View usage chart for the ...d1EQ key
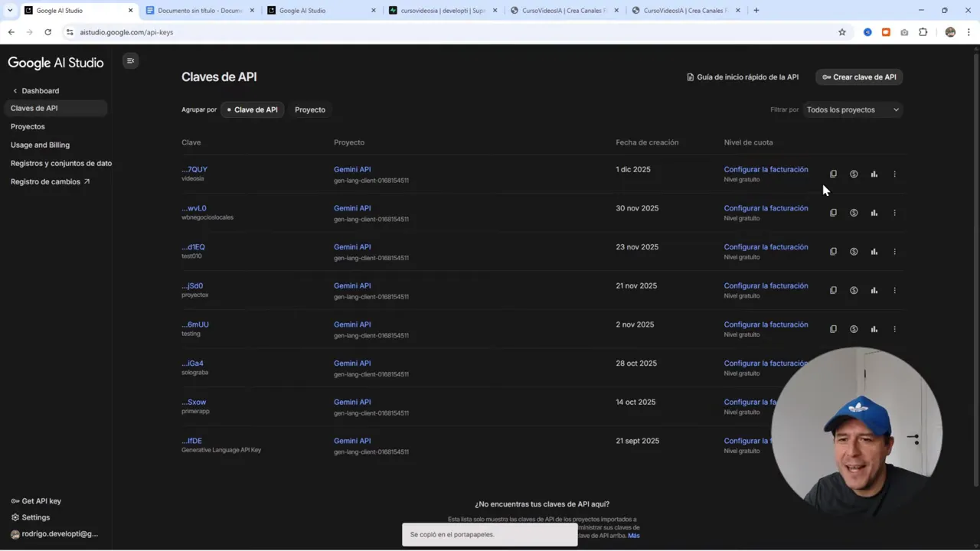The height and width of the screenshot is (551, 980). (x=874, y=251)
